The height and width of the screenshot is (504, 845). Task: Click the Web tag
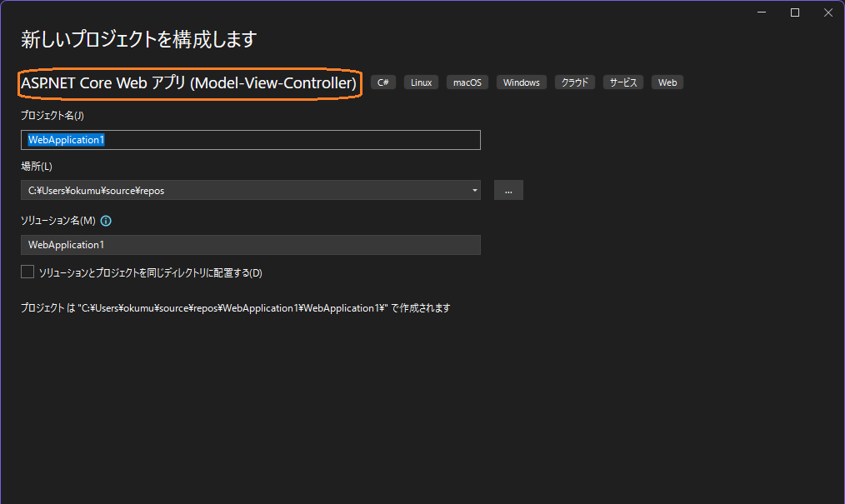click(667, 82)
